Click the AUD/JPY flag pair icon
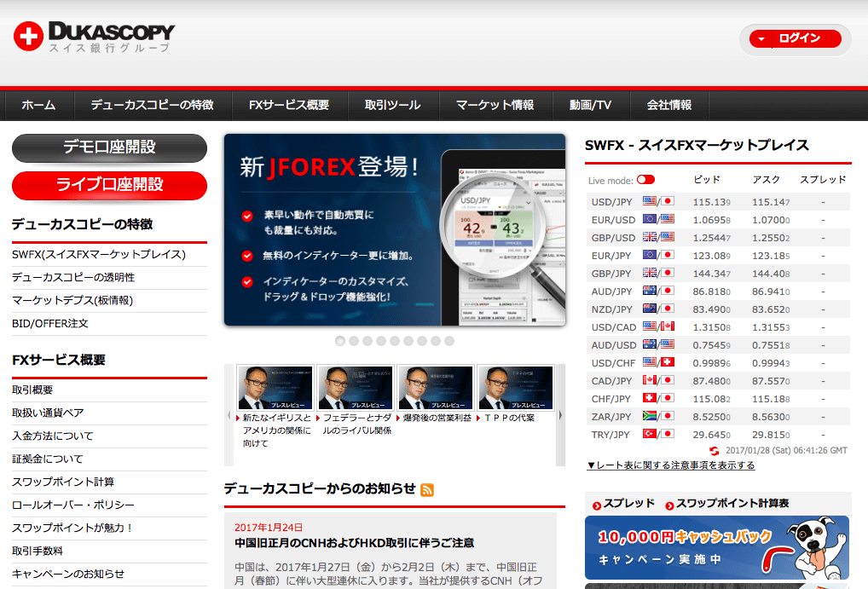 click(x=658, y=291)
